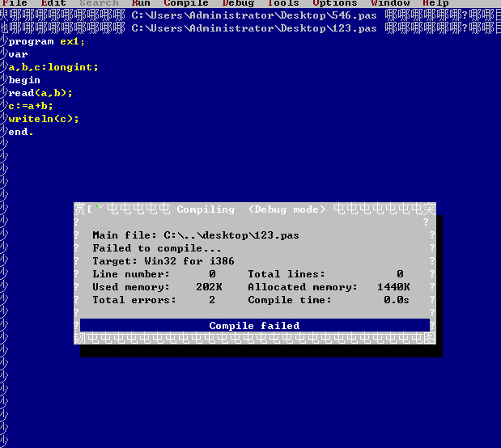The height and width of the screenshot is (448, 501).
Task: Click the 'Compiling (Debug mode)' dialog title
Action: point(251,209)
